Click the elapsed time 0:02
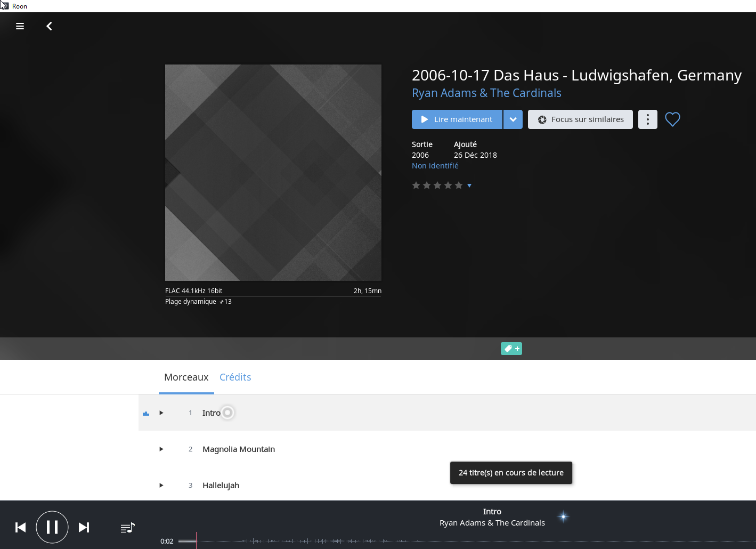This screenshot has height=549, width=756. (167, 541)
